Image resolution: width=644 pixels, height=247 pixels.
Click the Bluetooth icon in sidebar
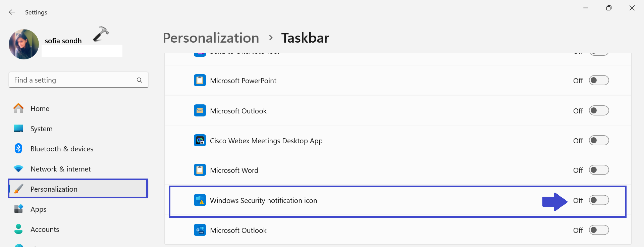pyautogui.click(x=18, y=149)
